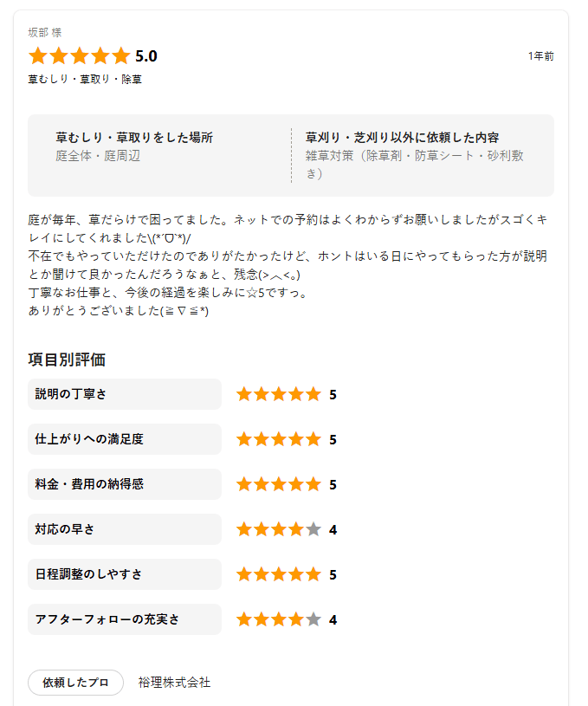Click the 項目別評価 section heading
588x706 pixels.
click(x=67, y=359)
